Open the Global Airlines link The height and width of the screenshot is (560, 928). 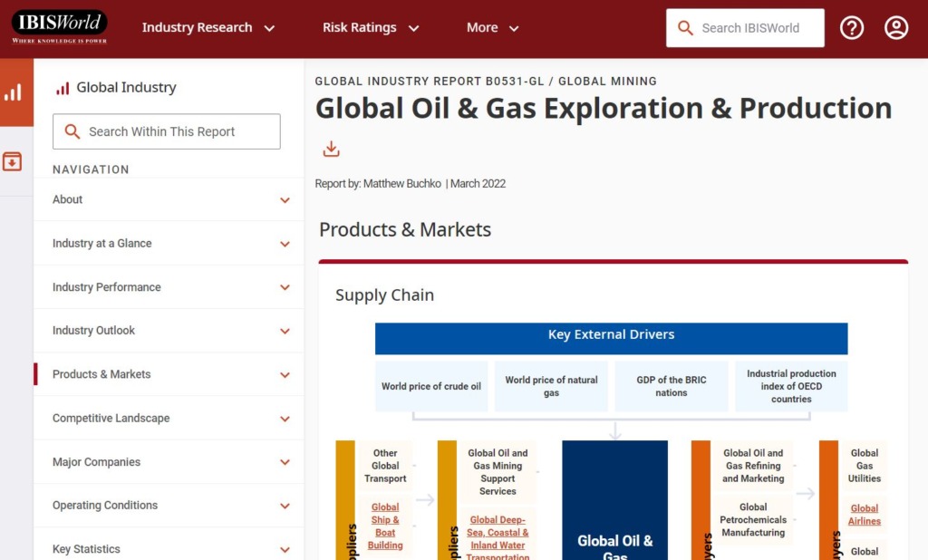pyautogui.click(x=864, y=515)
